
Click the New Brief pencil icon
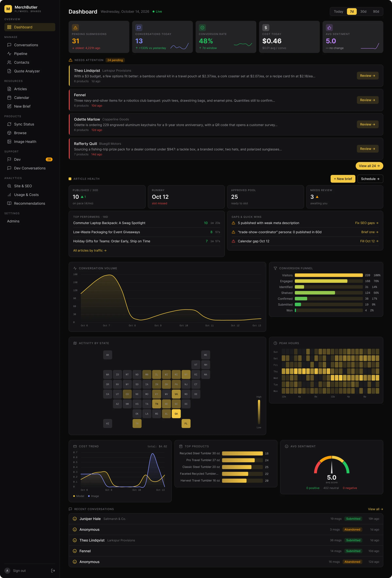9,106
